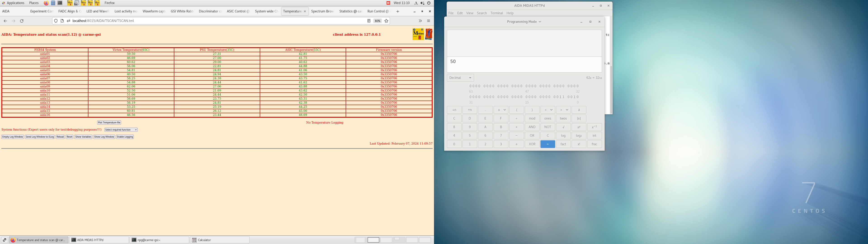The image size is (868, 244).
Task: Toggle bit 63 in binary display
Action: (x=470, y=86)
